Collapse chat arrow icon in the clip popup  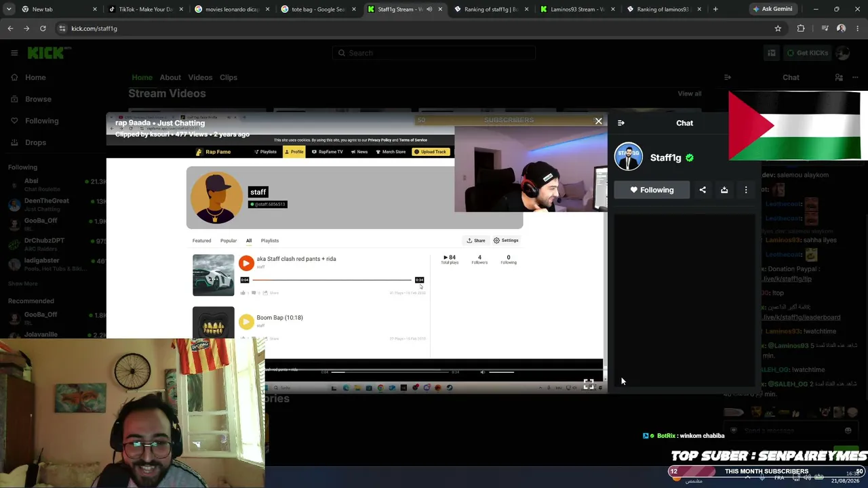620,123
